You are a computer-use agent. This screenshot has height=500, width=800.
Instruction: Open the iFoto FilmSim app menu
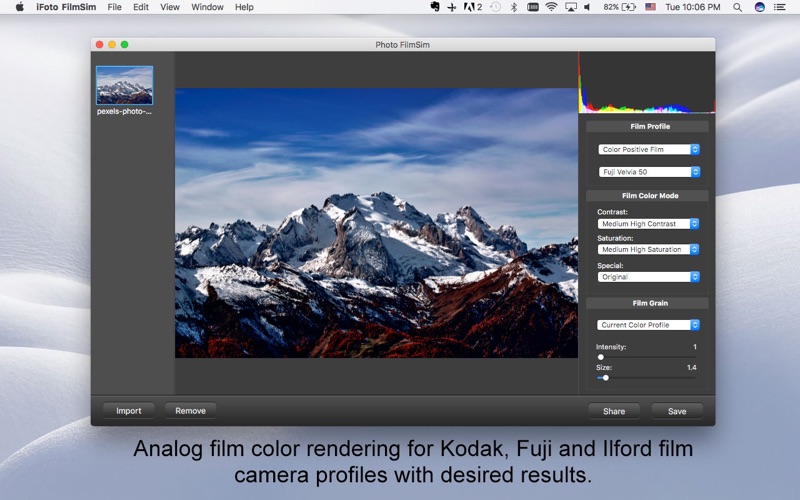click(x=66, y=7)
